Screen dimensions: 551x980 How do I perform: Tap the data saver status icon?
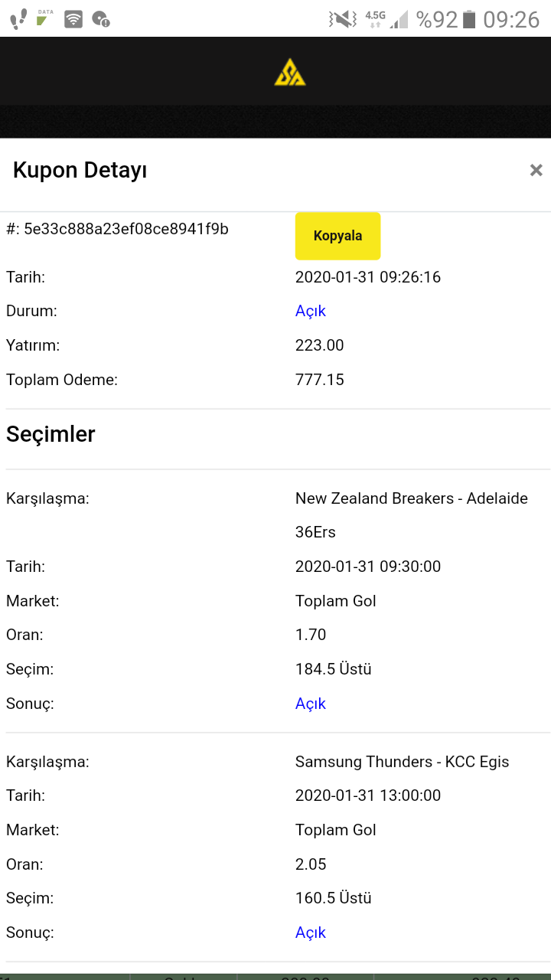coord(45,18)
